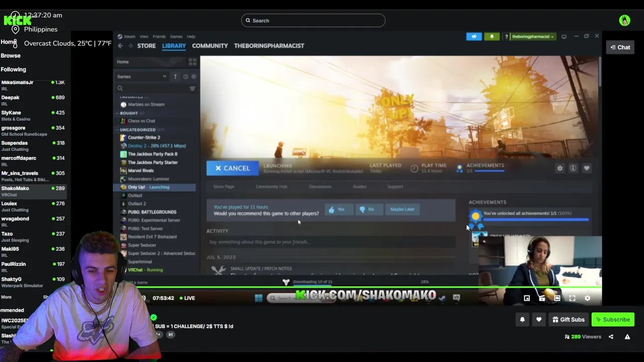Click the Kick search box
Image resolution: width=644 pixels, height=362 pixels.
313,21
